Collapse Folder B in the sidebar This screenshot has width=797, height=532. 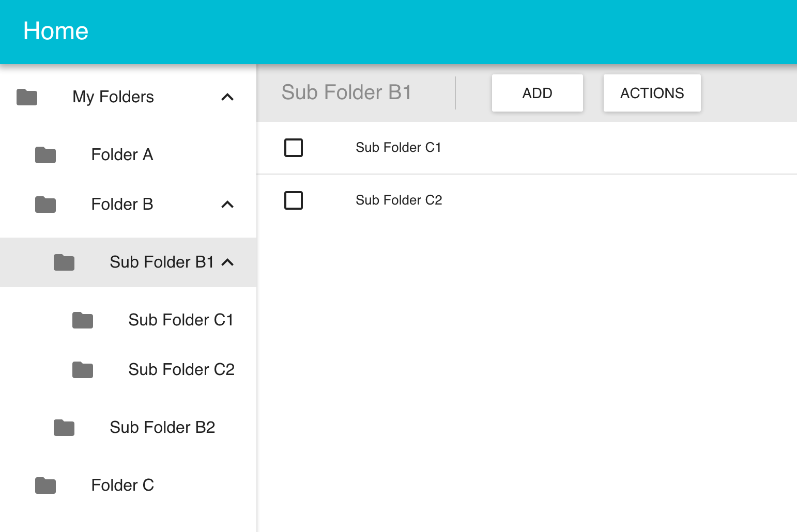[228, 204]
